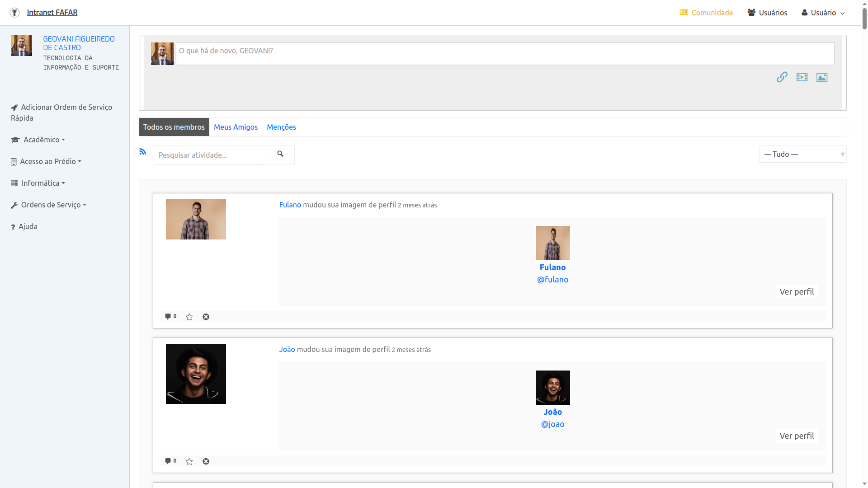Run the activity search with the magnifier icon

pyautogui.click(x=280, y=154)
